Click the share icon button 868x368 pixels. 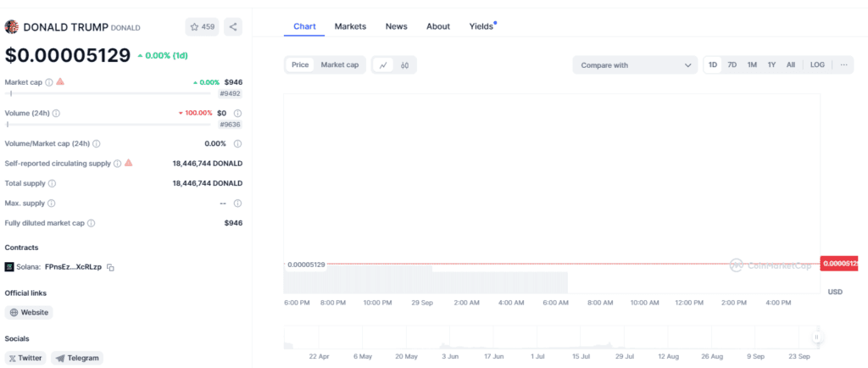233,26
